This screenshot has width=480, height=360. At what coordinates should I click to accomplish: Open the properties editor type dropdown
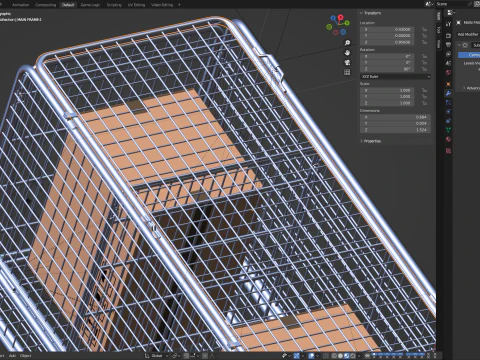click(450, 13)
